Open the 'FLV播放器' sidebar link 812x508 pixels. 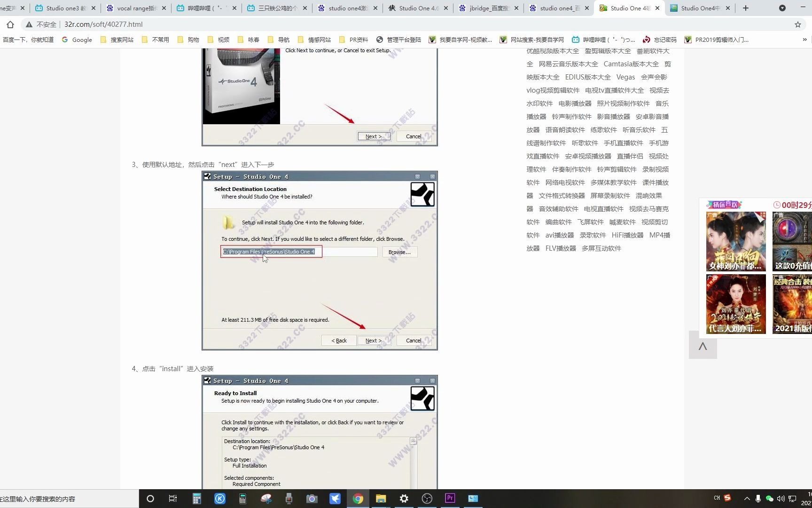click(561, 248)
